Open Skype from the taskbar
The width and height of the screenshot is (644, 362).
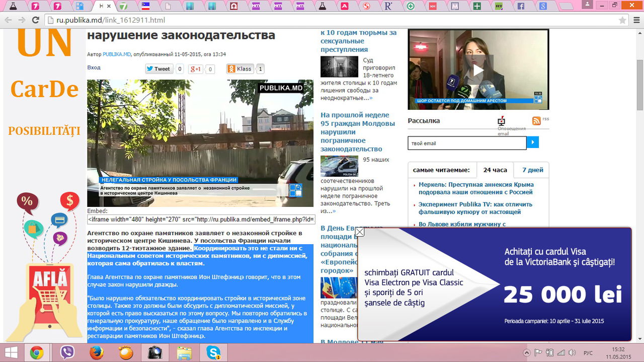[x=213, y=353]
